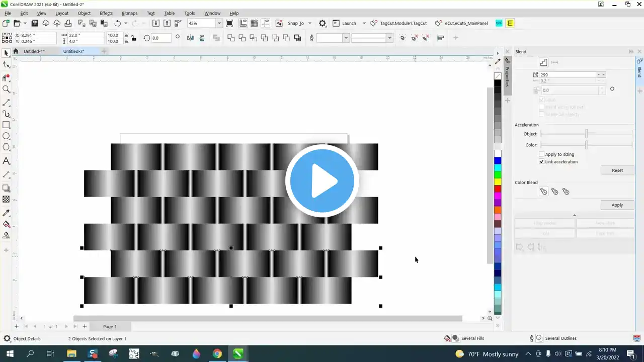Select the Polygon tool
Screen dimensions: 644x362
6,147
